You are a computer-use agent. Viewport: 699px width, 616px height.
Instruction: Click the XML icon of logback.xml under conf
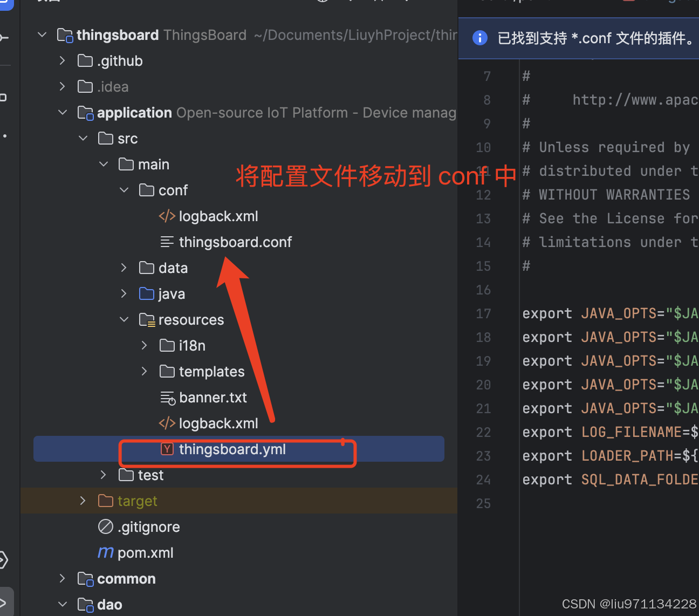[167, 216]
